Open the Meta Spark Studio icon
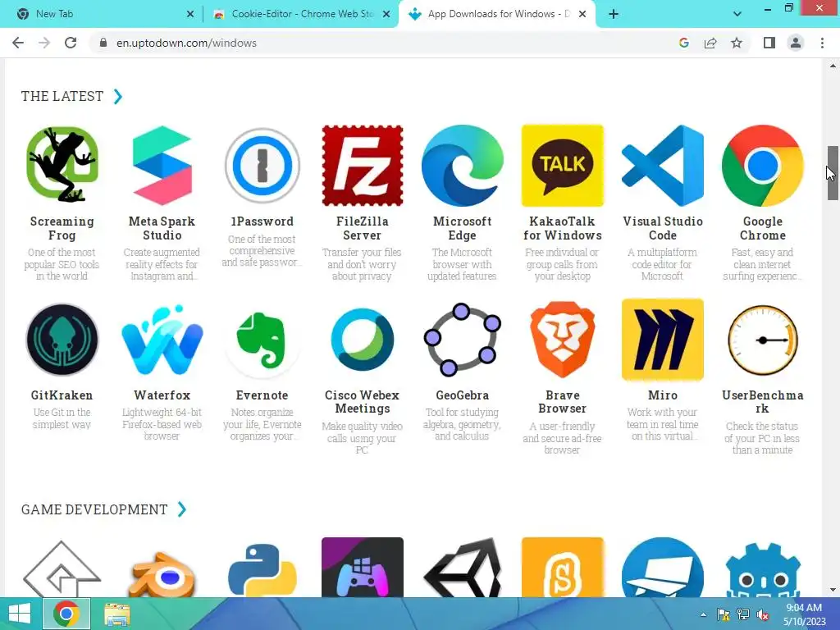 (162, 165)
